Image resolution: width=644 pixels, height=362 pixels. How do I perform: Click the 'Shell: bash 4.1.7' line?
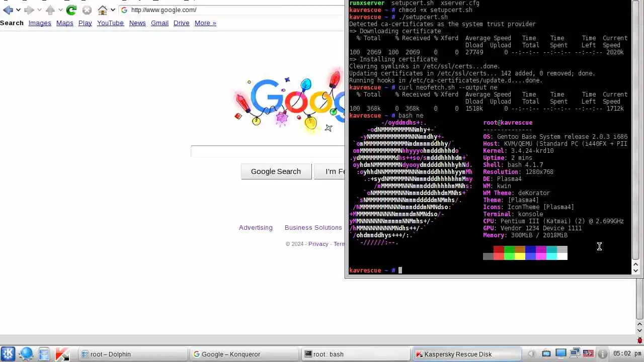(513, 165)
